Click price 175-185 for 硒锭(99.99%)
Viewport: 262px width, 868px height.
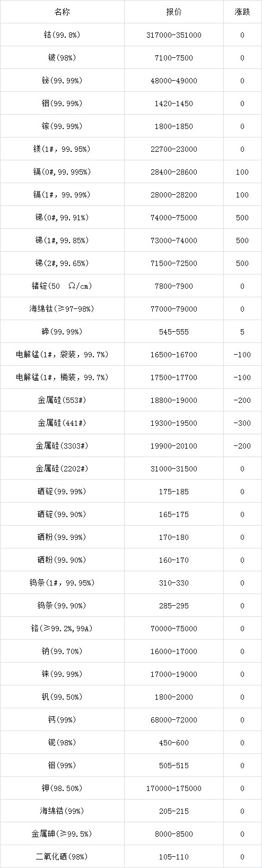pyautogui.click(x=173, y=492)
